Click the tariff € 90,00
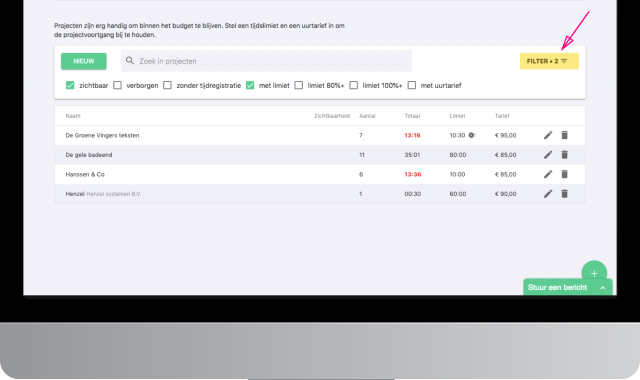Viewport: 640px width, 380px height. (505, 194)
